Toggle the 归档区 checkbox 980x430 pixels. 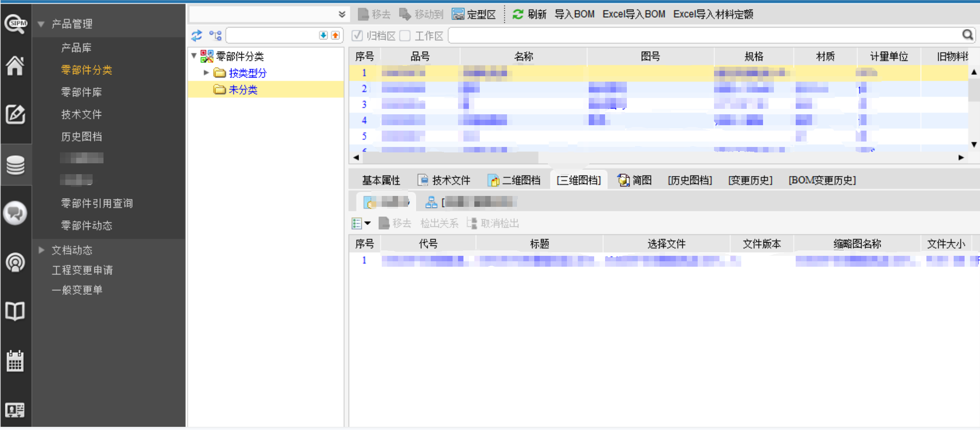[x=357, y=35]
